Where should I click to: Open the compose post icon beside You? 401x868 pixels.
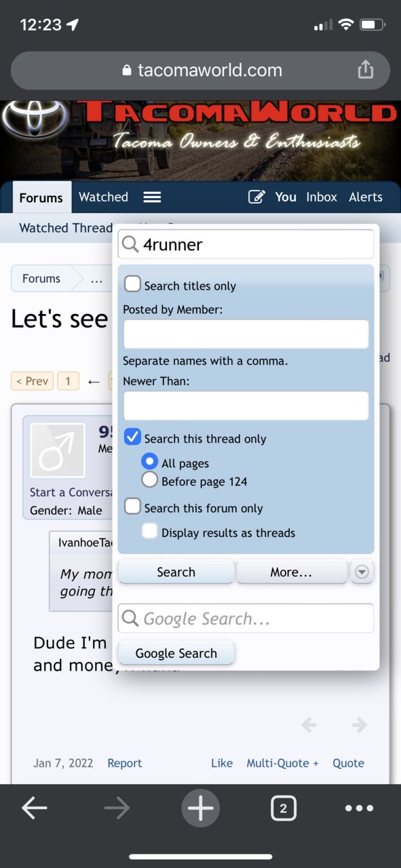tap(256, 197)
